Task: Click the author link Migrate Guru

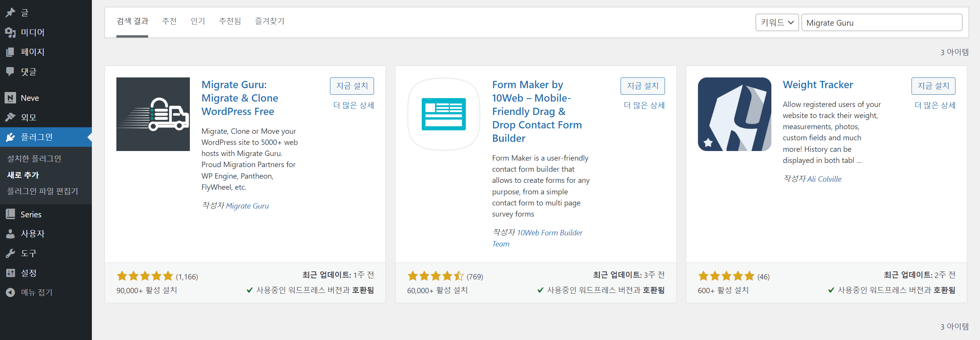Action: click(247, 206)
